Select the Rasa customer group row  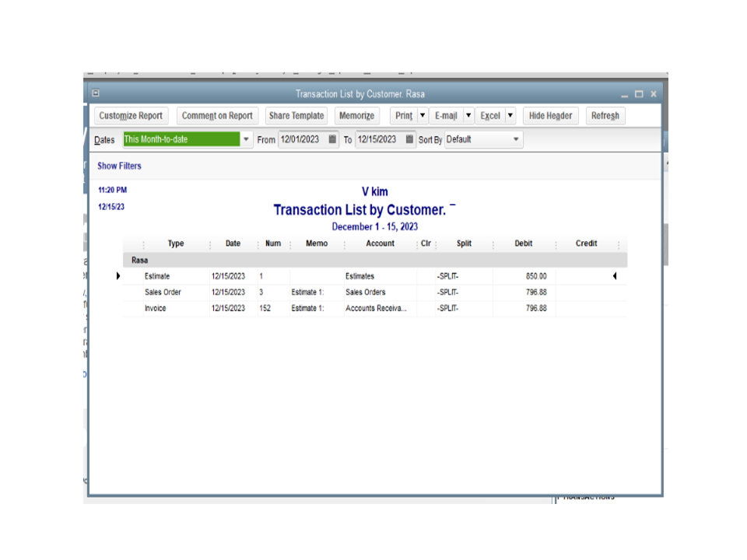pos(375,260)
